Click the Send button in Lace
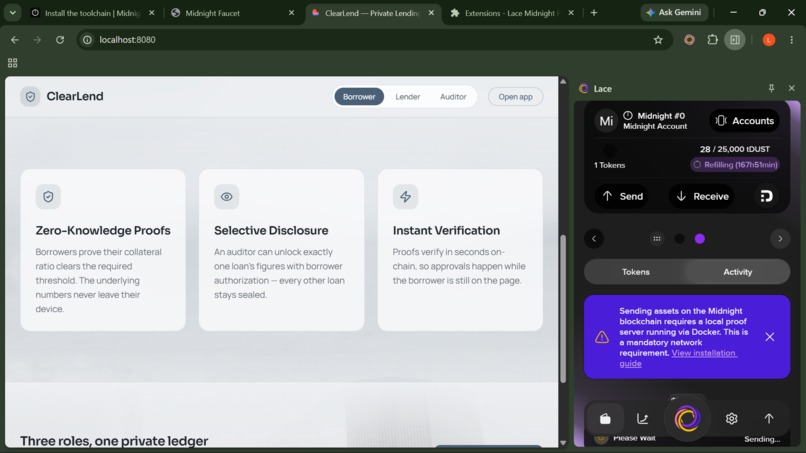Screen dimensions: 806x453 (x=622, y=196)
